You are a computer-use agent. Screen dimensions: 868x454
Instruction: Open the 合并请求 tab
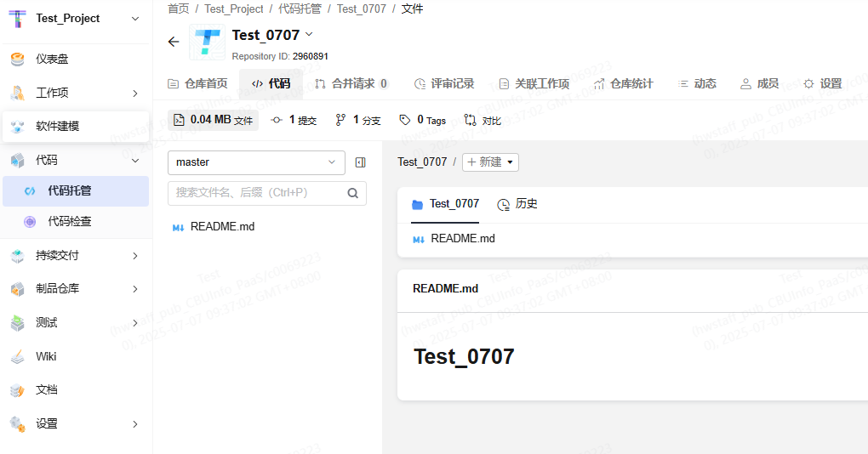[351, 83]
